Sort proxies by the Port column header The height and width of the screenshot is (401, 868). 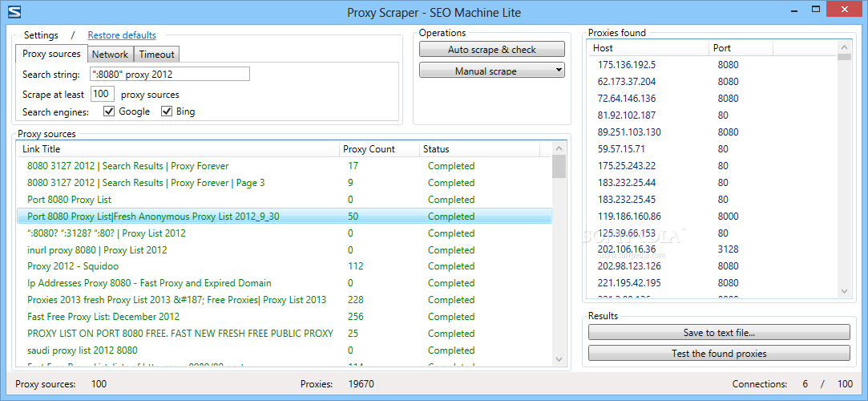click(740, 48)
